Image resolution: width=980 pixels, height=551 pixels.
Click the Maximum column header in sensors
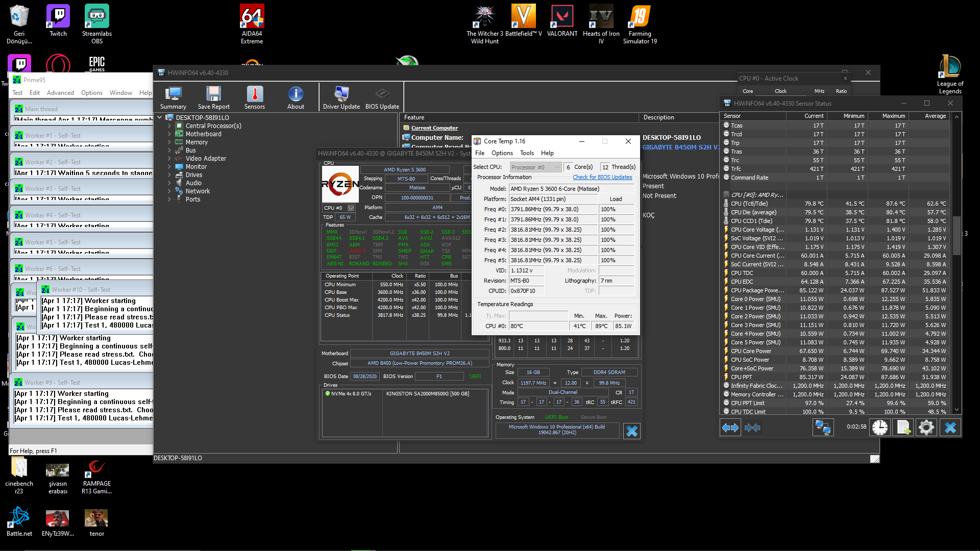coord(888,116)
